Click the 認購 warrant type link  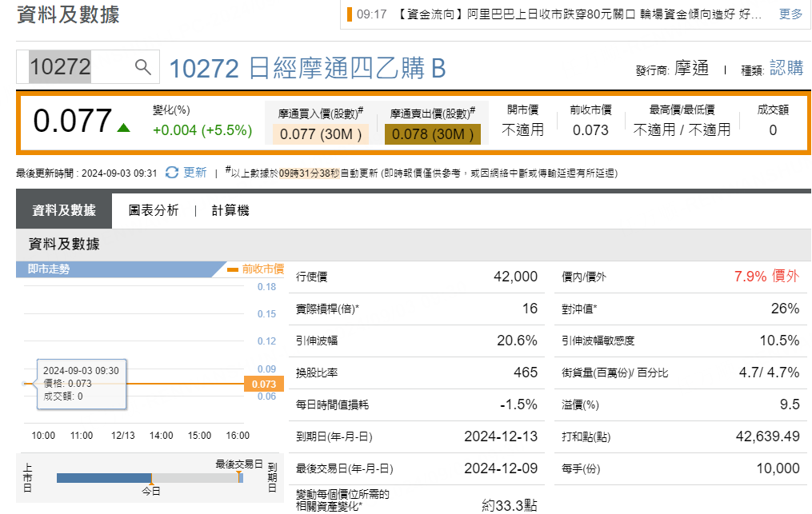click(786, 69)
